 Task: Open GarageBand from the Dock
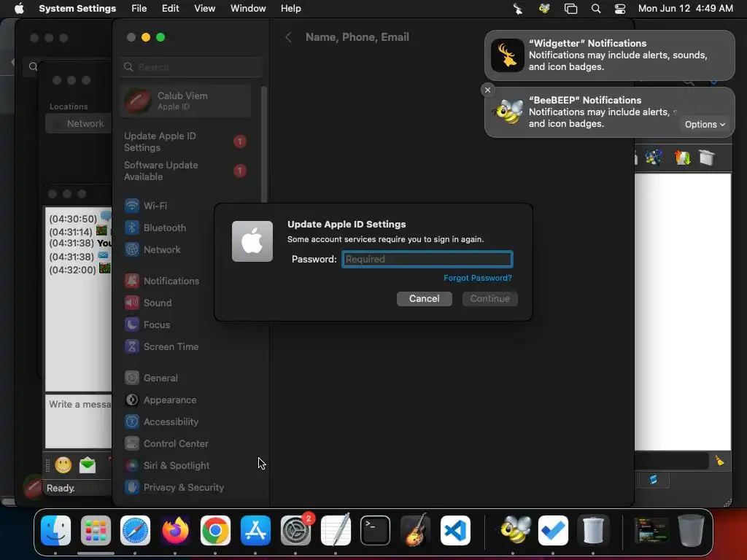pos(415,531)
